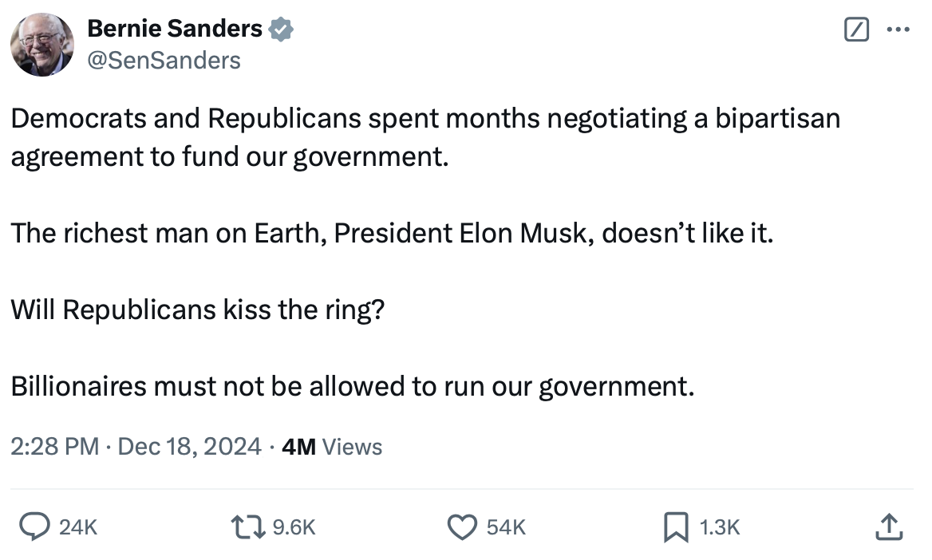Image resolution: width=932 pixels, height=560 pixels.
Task: Click the "Will Republicans kiss the ring?" line
Action: coord(198,310)
